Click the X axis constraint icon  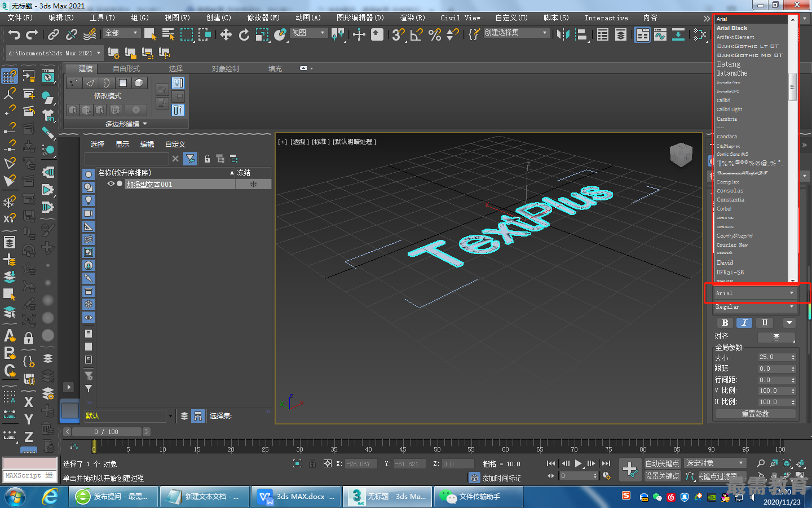(x=29, y=402)
